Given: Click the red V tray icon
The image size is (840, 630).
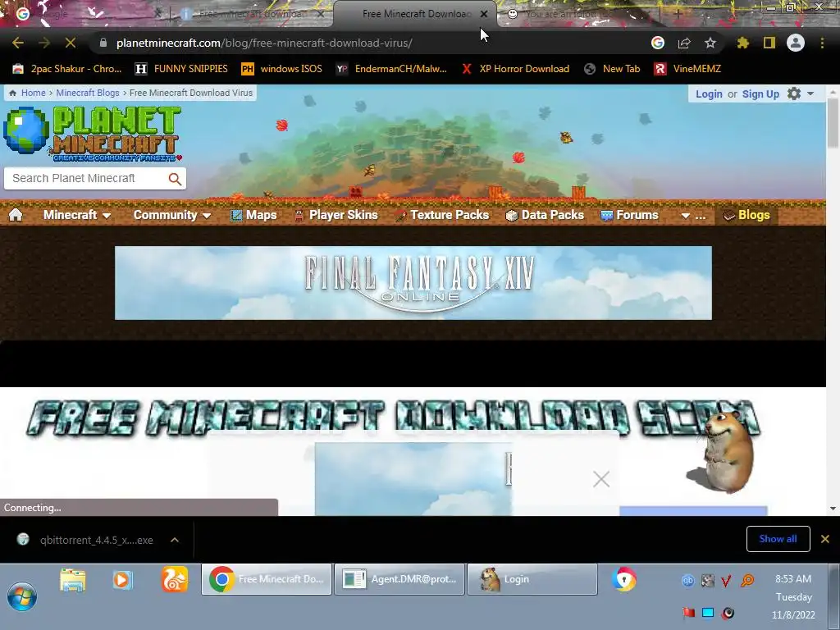Looking at the screenshot, I should (726, 581).
